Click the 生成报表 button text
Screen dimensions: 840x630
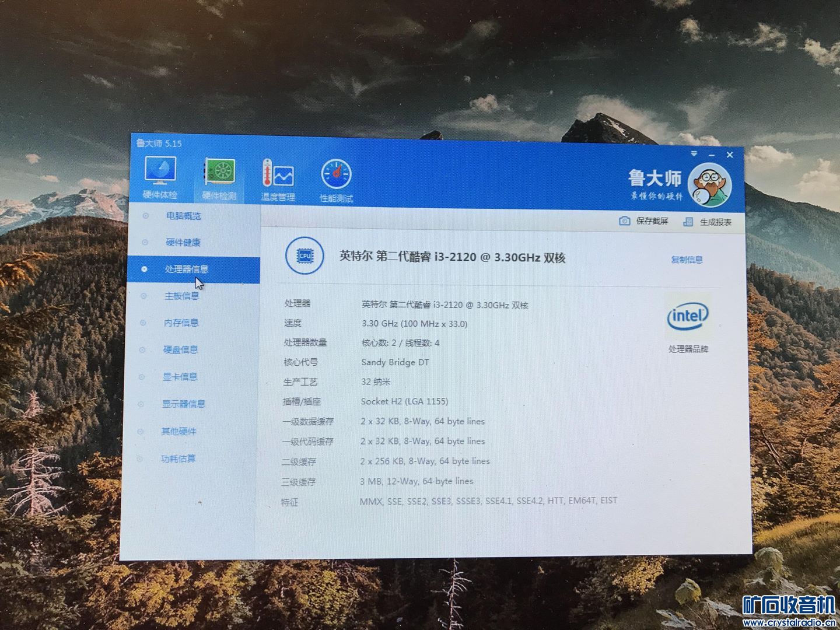click(715, 222)
